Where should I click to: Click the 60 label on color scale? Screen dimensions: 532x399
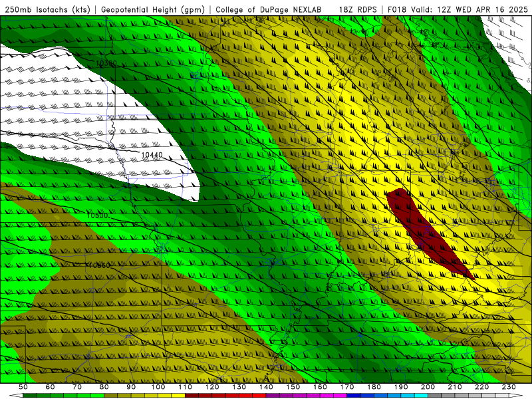(51, 387)
